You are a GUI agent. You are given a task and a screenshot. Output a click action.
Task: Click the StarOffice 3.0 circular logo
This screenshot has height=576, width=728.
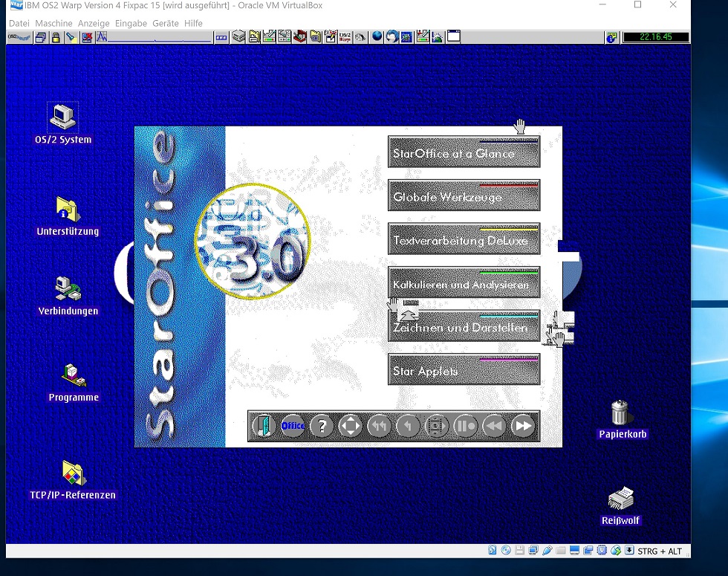[253, 241]
